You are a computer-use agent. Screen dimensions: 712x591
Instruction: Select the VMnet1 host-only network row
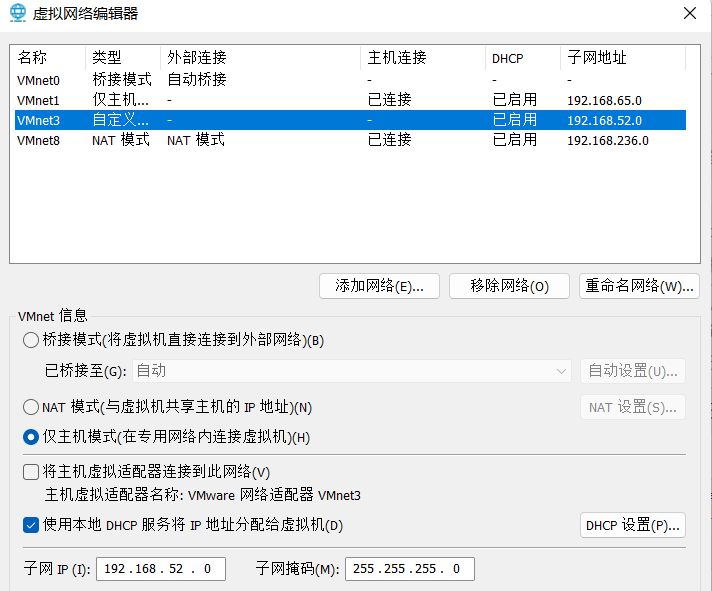(x=40, y=100)
